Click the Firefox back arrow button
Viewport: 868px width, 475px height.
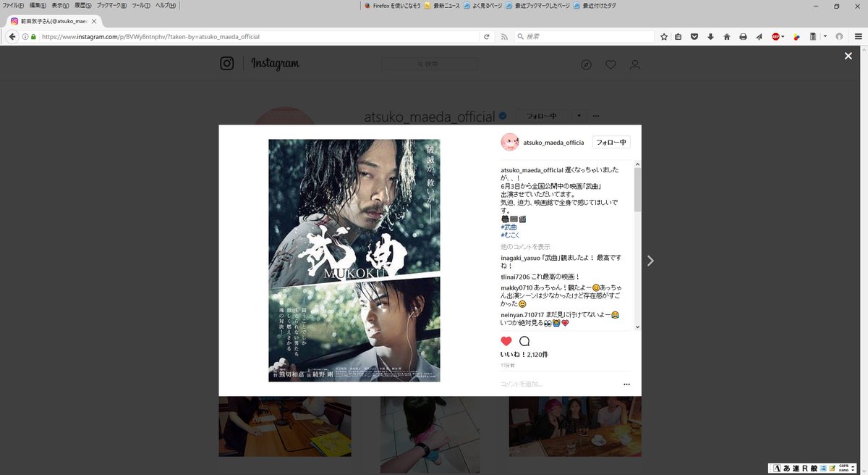coord(12,36)
